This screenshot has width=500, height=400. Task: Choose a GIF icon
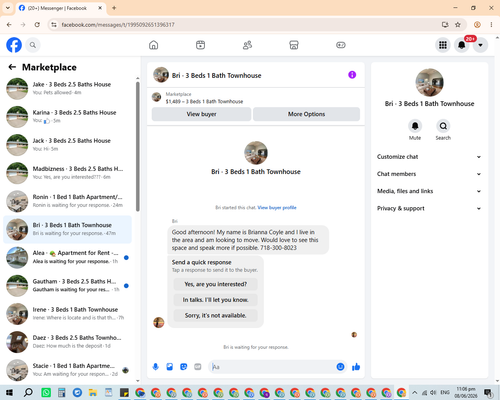pyautogui.click(x=198, y=367)
